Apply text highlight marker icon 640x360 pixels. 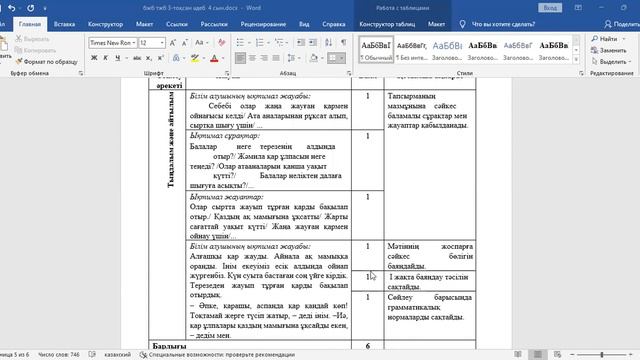point(195,58)
